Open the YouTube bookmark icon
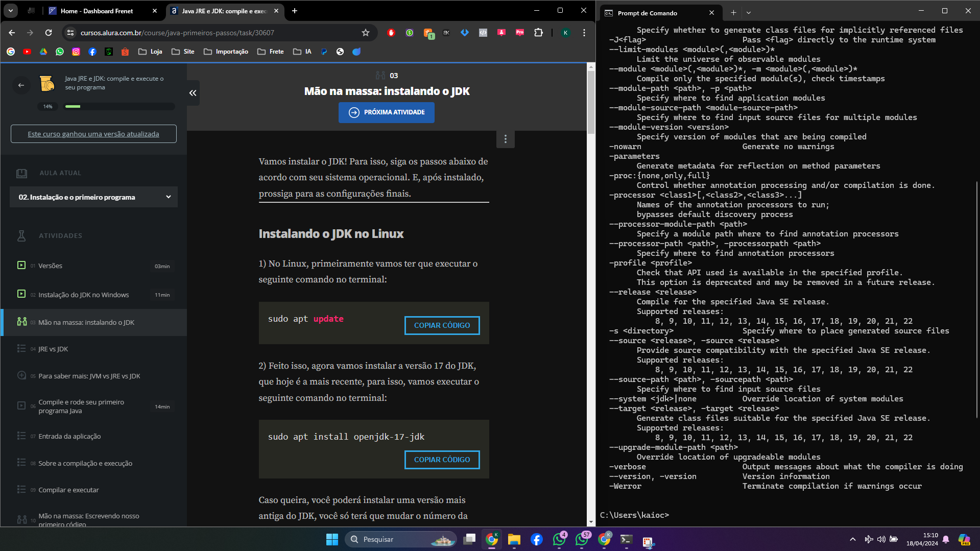This screenshot has width=980, height=551. [27, 52]
